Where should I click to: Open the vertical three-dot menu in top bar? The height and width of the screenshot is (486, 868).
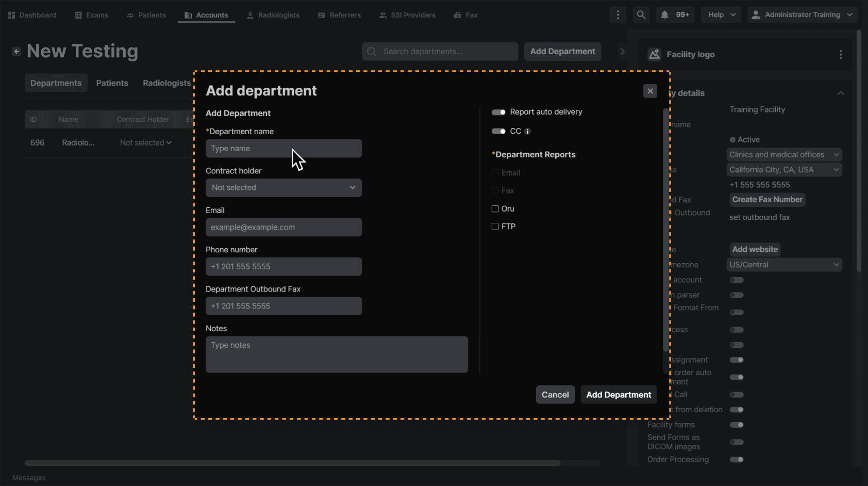pyautogui.click(x=618, y=15)
